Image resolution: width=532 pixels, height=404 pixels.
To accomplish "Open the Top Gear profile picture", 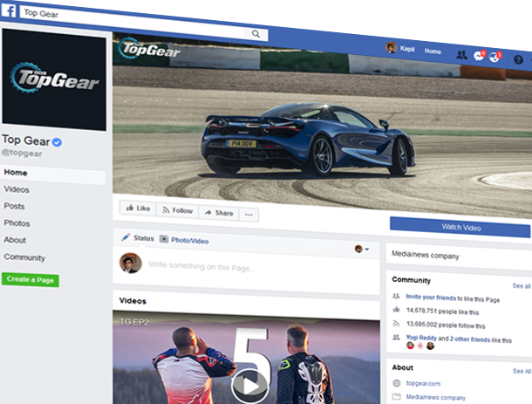I will pos(54,79).
